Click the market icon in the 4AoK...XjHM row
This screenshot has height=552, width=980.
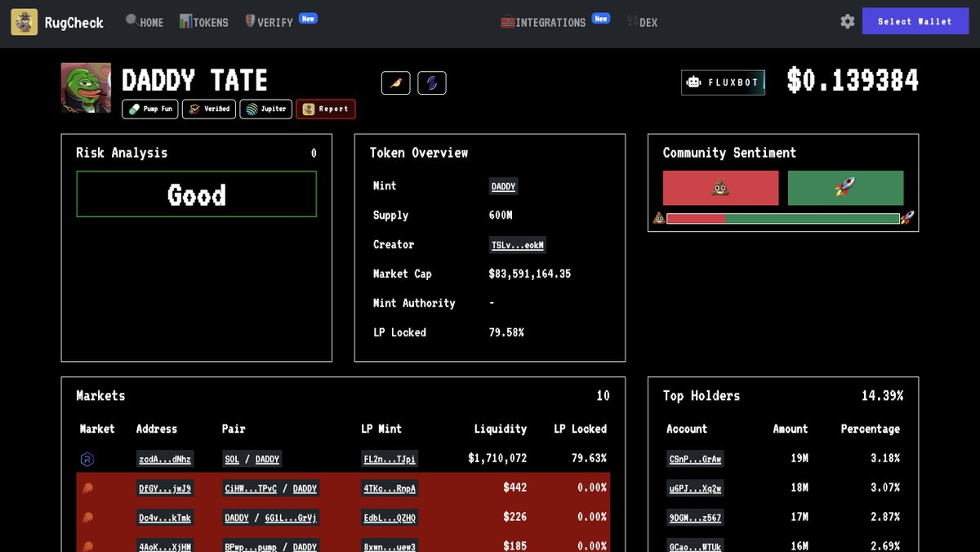87,546
